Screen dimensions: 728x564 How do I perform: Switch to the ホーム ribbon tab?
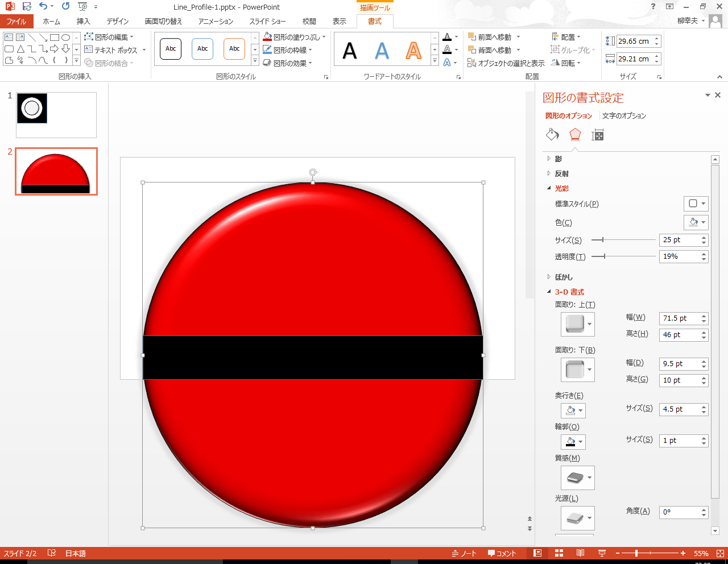pyautogui.click(x=51, y=21)
